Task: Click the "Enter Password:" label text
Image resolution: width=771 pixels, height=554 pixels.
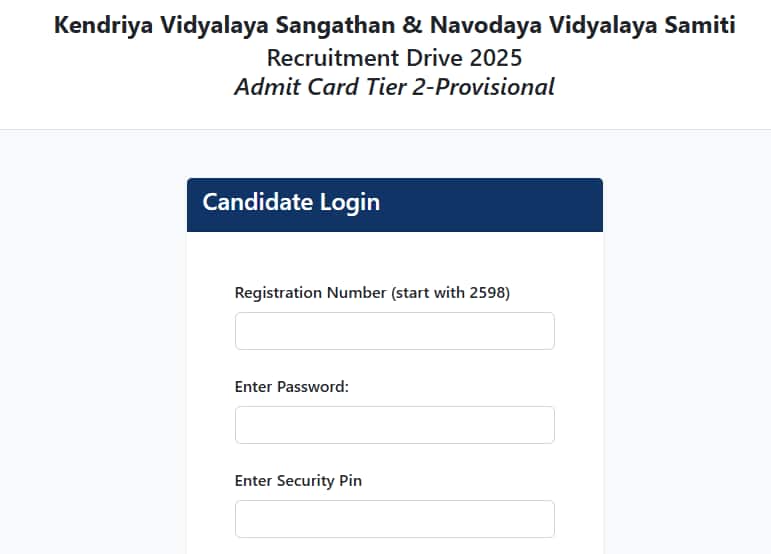Action: (292, 387)
